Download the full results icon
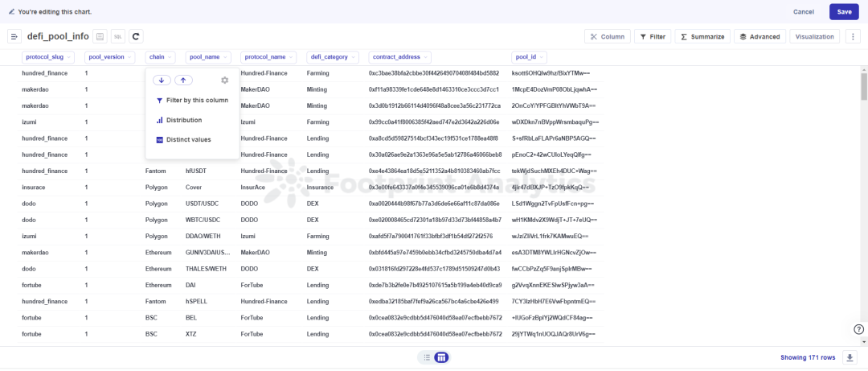 coord(850,357)
